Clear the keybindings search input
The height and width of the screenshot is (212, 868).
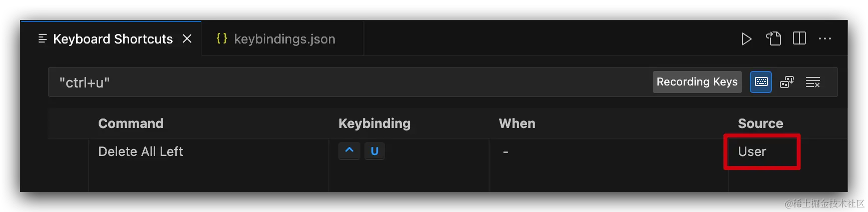pos(812,82)
